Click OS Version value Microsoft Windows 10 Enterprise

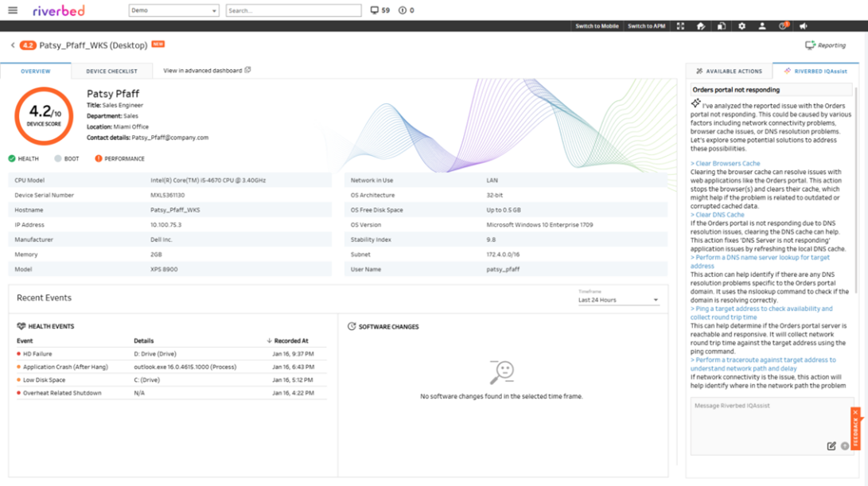pyautogui.click(x=539, y=225)
